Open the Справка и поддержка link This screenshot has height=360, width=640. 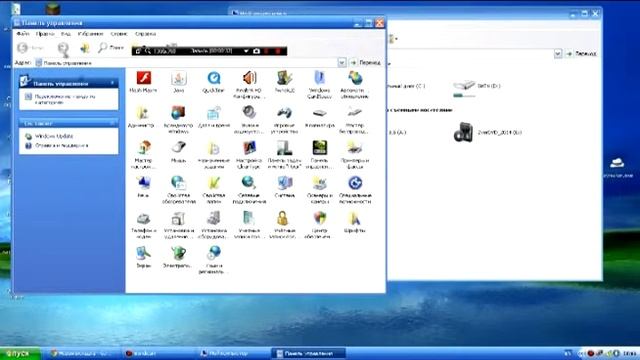tap(62, 145)
